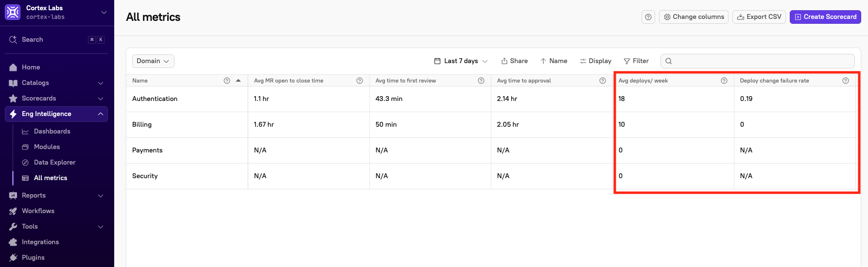This screenshot has width=868, height=267.
Task: Click the All metrics table icon
Action: pos(25,178)
